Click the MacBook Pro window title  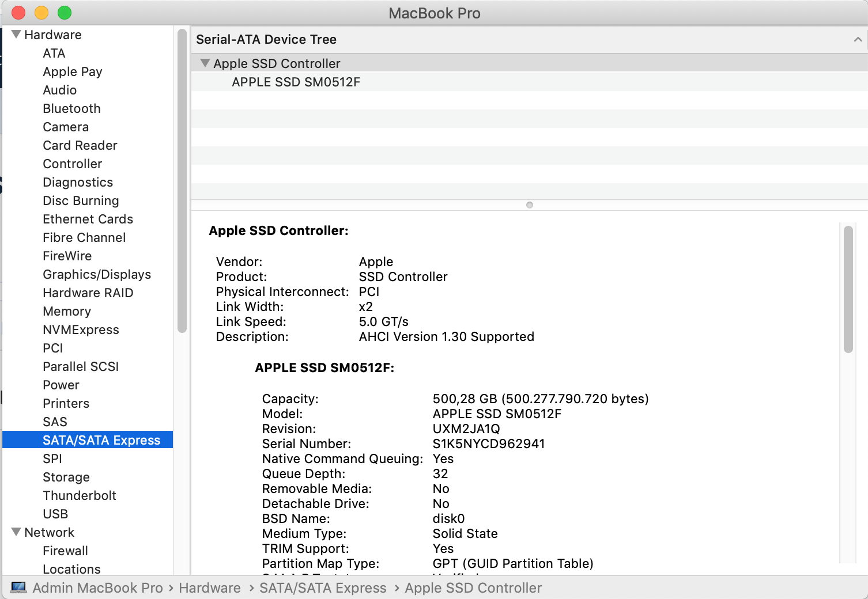click(435, 13)
